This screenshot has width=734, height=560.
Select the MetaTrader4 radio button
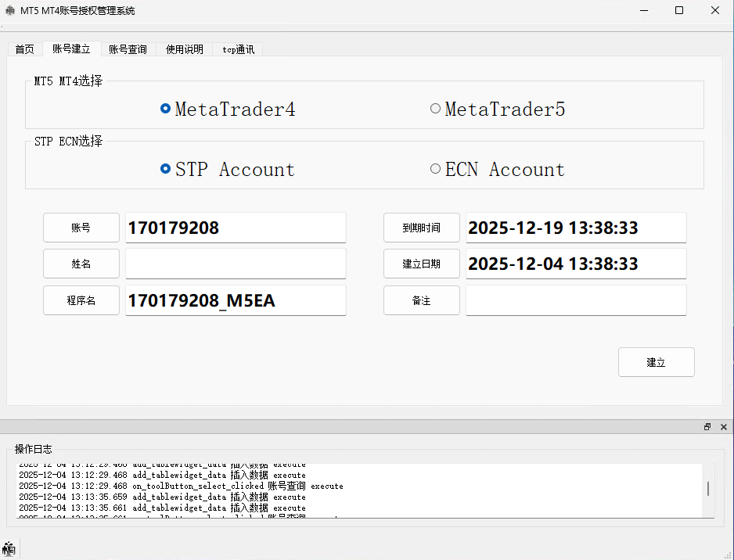[228, 109]
